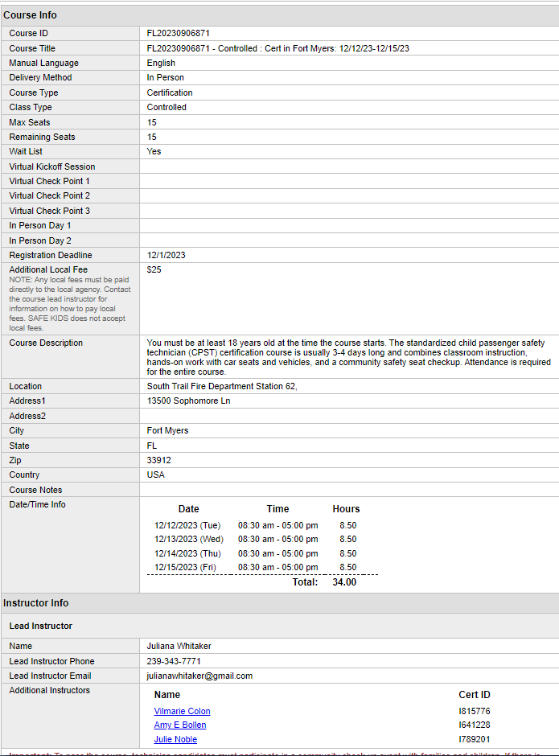The width and height of the screenshot is (559, 756).
Task: Click the Instructor Info section header
Action: pyautogui.click(x=35, y=603)
